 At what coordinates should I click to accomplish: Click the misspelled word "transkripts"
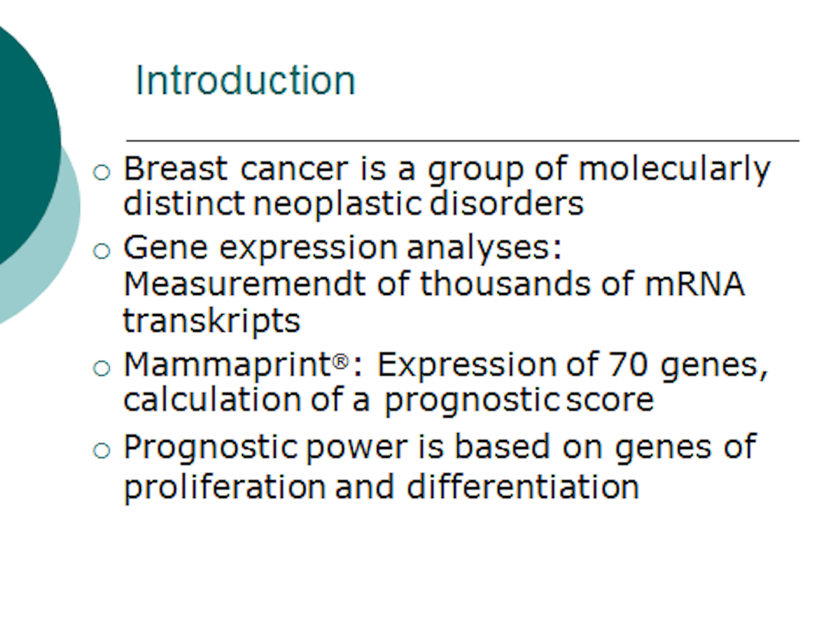(x=212, y=321)
